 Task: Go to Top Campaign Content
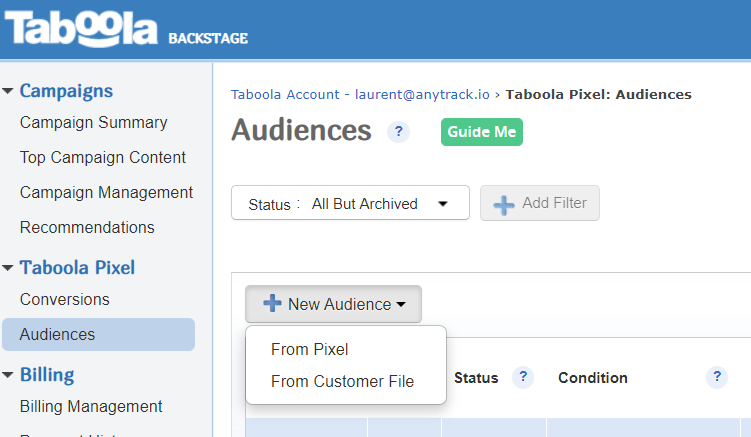coord(102,158)
